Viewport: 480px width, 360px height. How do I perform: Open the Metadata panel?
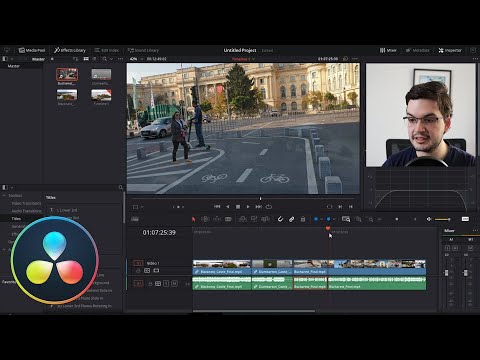coord(417,50)
